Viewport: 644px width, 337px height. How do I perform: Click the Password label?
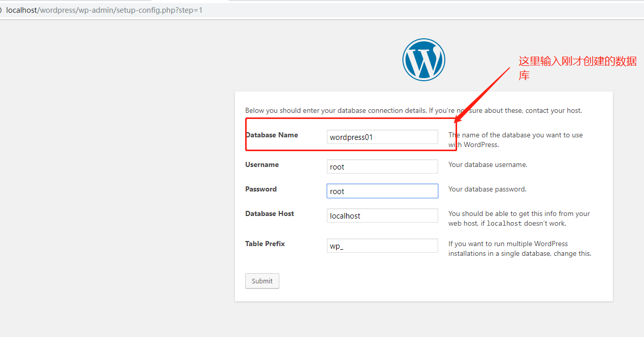[x=261, y=189]
